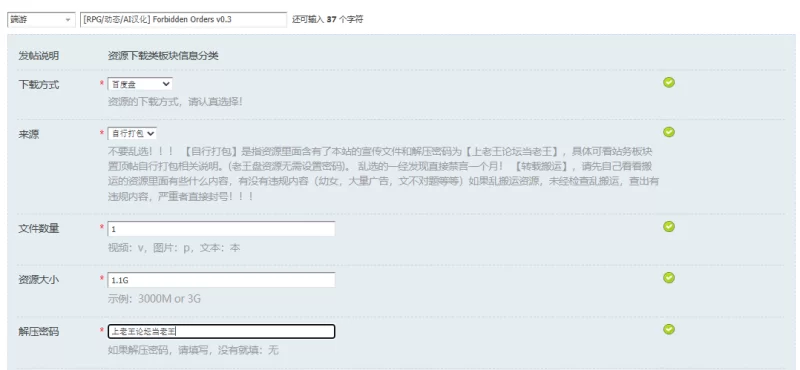Click the green checkmark in 下载方式 row

click(x=669, y=83)
